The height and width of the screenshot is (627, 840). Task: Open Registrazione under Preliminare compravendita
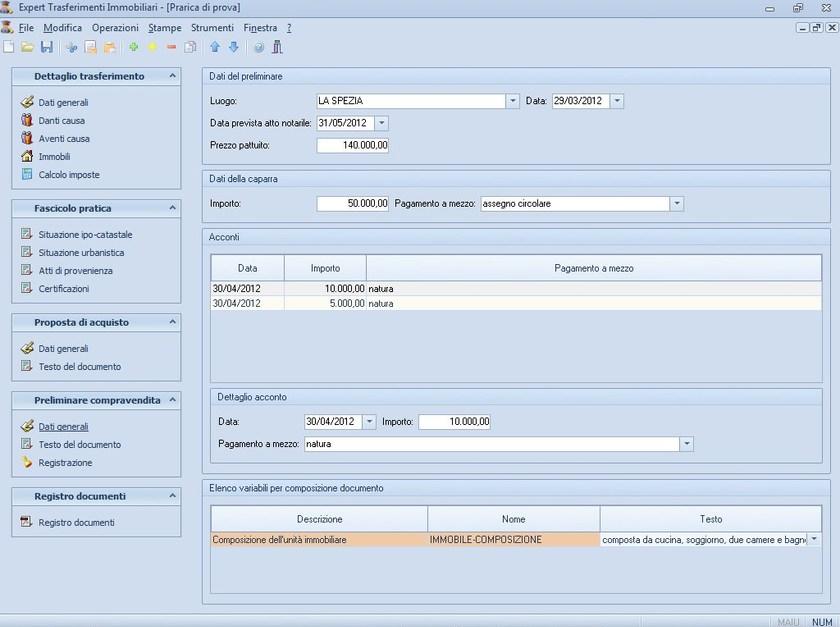coord(65,463)
